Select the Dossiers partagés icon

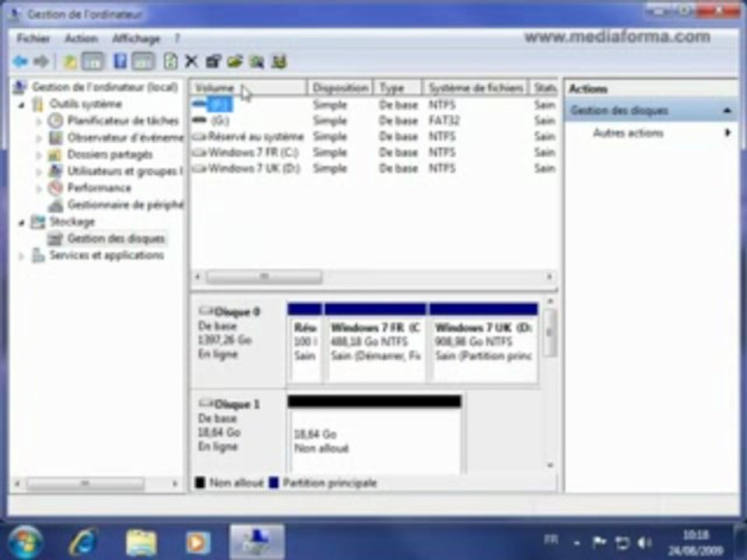[55, 155]
